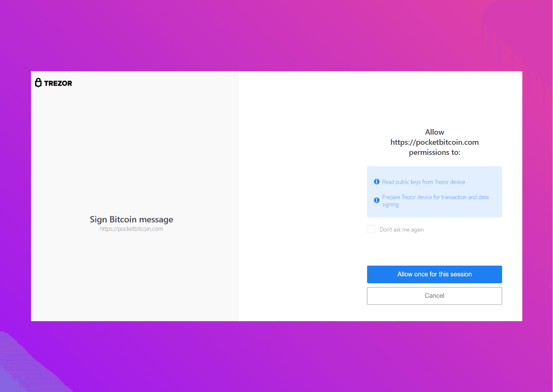This screenshot has width=553, height=392.
Task: Click info icon beside Read public keys
Action: pyautogui.click(x=376, y=181)
